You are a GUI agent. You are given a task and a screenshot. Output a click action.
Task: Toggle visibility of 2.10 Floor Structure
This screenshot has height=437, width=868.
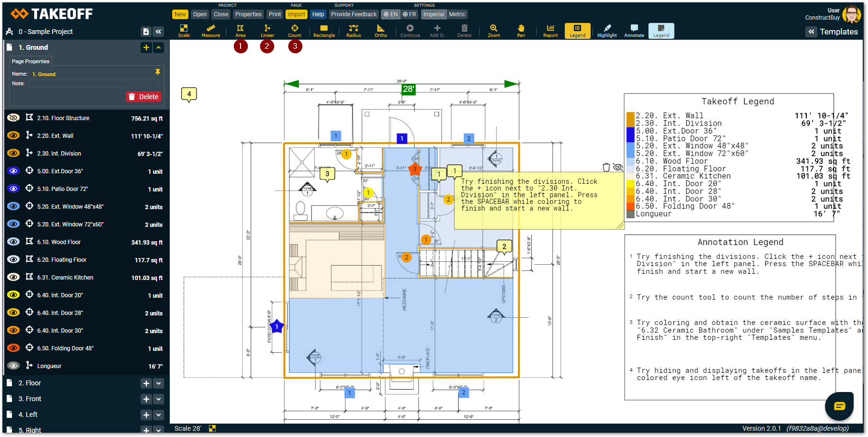[13, 118]
